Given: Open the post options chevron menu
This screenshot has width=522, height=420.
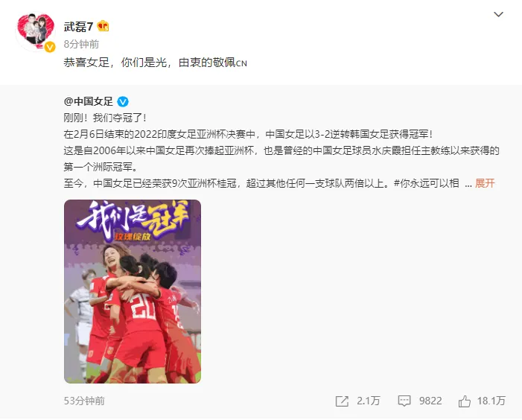Looking at the screenshot, I should point(498,15).
